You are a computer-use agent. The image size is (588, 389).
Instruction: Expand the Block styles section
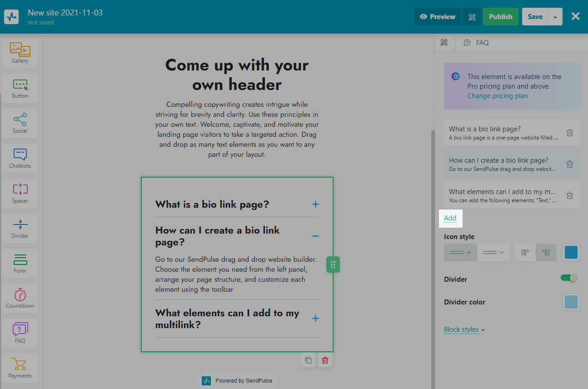(x=464, y=329)
